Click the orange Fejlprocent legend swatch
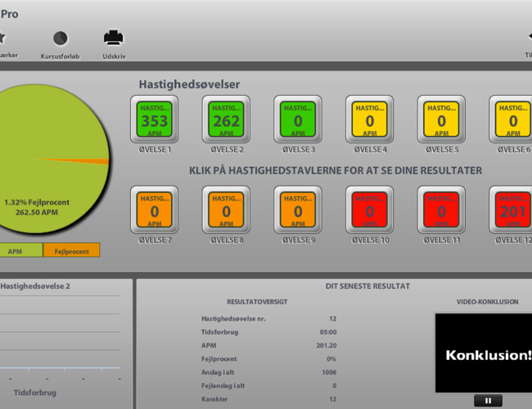The width and height of the screenshot is (532, 409). pyautogui.click(x=71, y=250)
